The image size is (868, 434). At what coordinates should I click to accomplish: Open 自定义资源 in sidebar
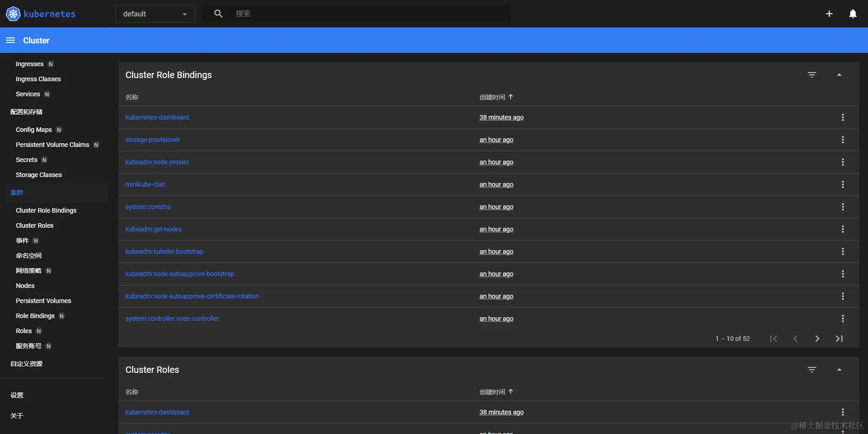(26, 364)
